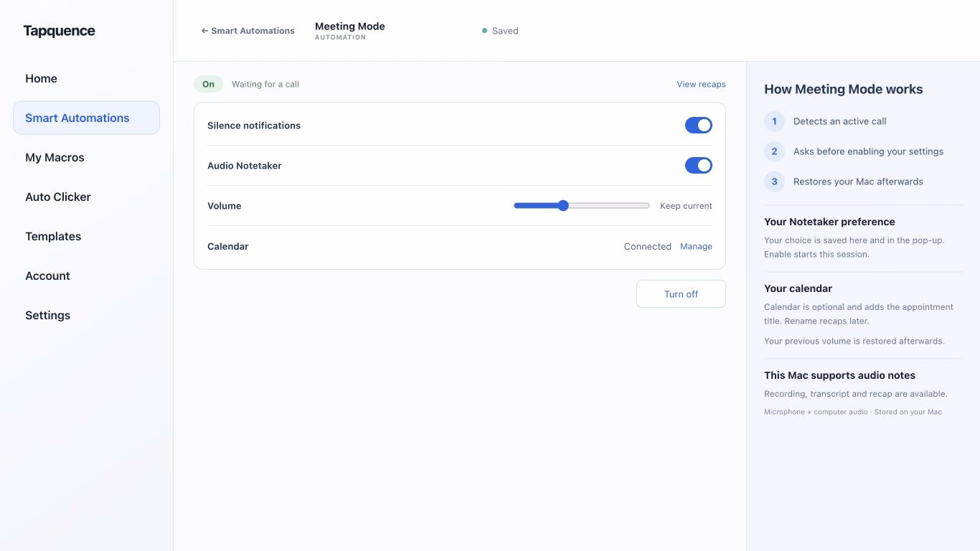Open the Home section
The height and width of the screenshot is (551, 980).
86,78
